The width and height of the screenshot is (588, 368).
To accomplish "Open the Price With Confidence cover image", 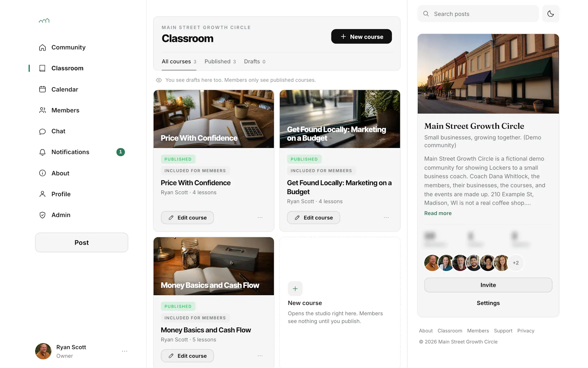I will 214,119.
